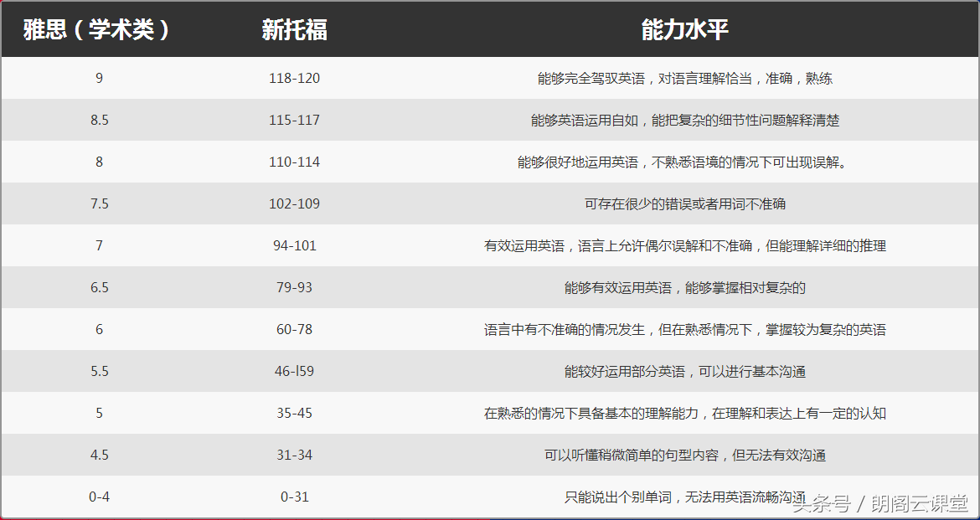This screenshot has height=520, width=980.
Task: Select the TOEFL cell "46-l59"
Action: coord(294,371)
